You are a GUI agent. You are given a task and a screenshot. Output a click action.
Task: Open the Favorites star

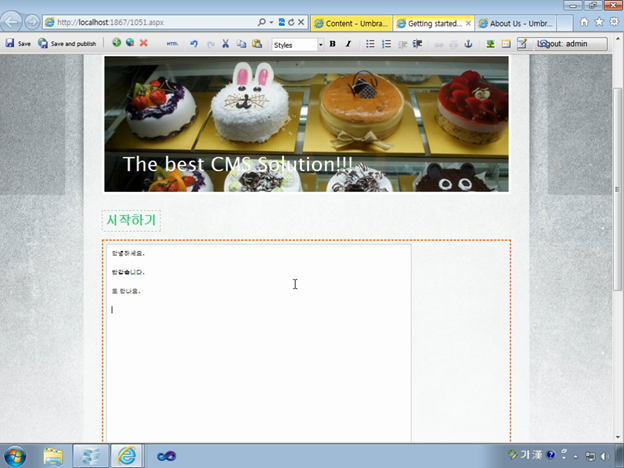coord(599,22)
